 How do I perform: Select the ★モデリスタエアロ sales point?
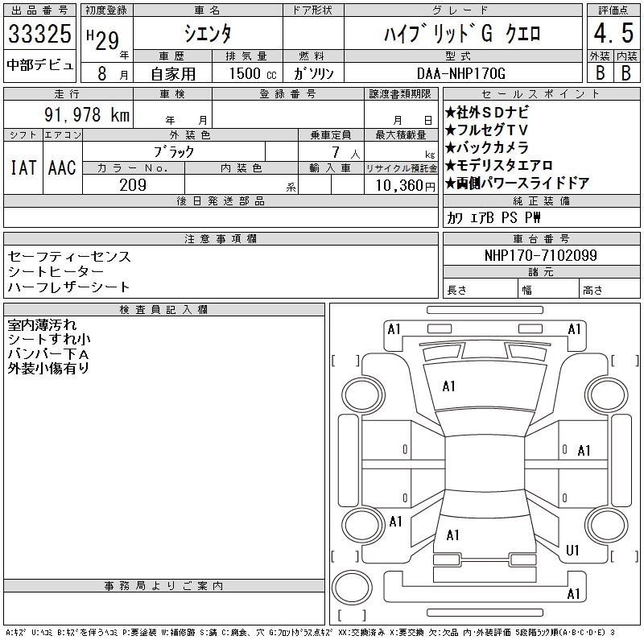coord(498,166)
